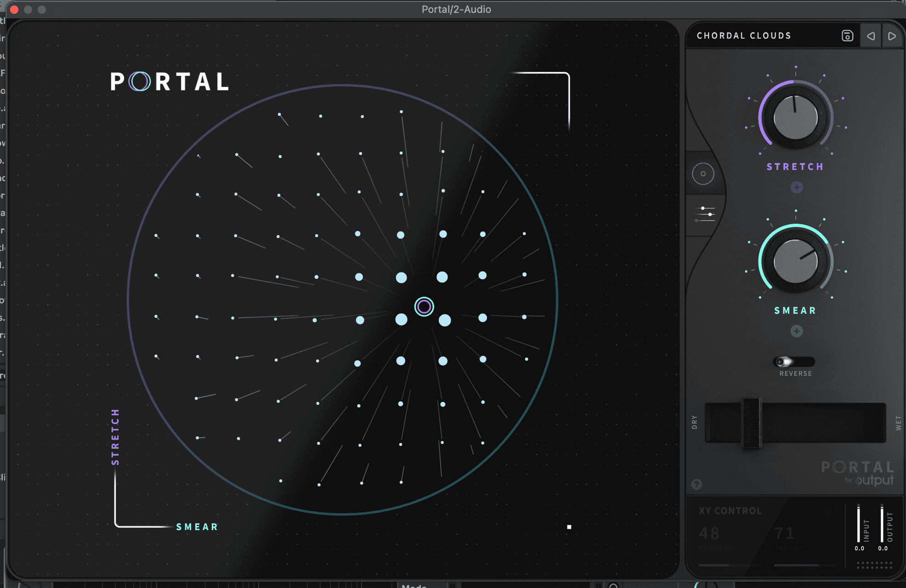Click the Output level slider

click(882, 524)
